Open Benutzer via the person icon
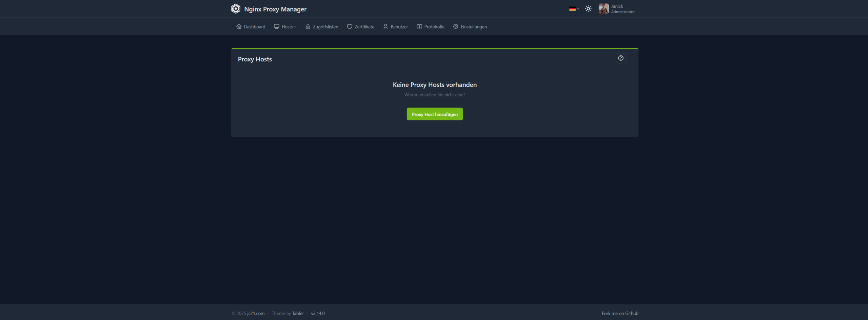The height and width of the screenshot is (320, 868). [x=386, y=26]
